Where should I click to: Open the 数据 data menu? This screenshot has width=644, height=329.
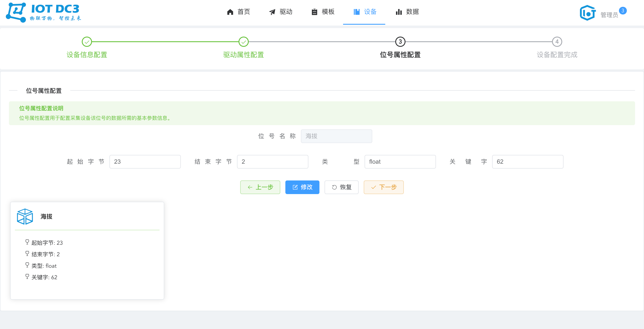(x=407, y=12)
